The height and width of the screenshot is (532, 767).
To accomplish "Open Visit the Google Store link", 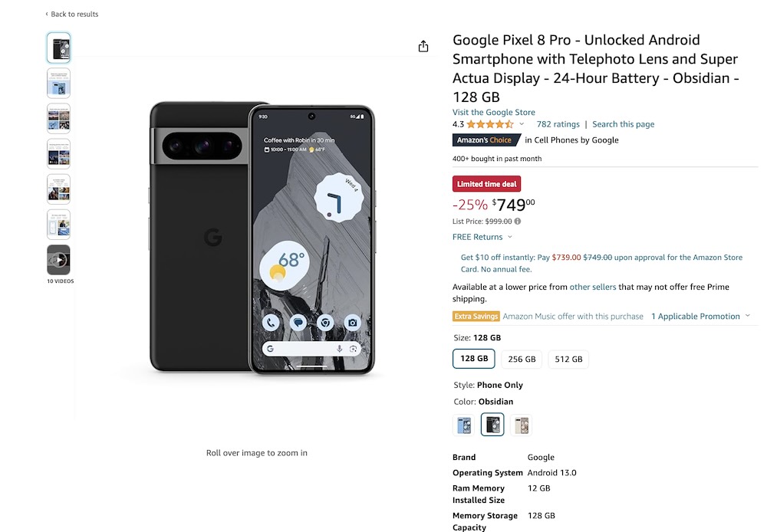I will tap(494, 112).
